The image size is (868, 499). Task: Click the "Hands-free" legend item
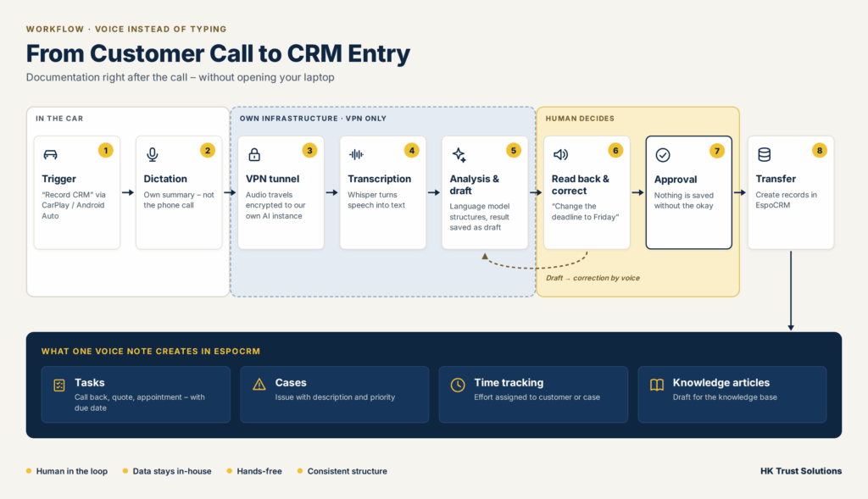[254, 471]
